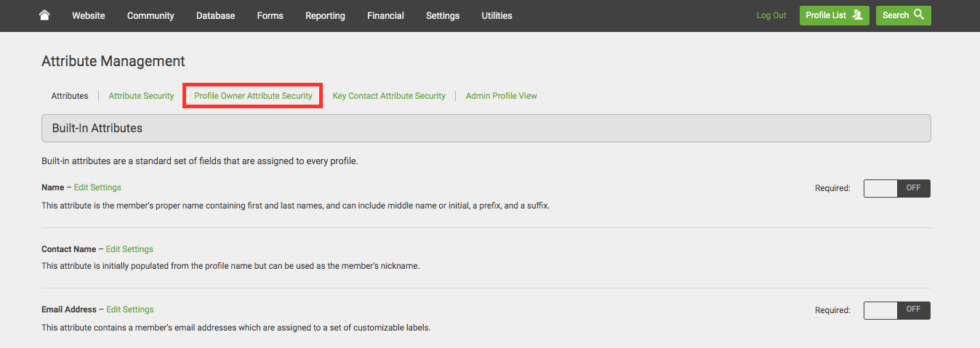
Task: Switch to the Attribute Security tab
Action: tap(141, 96)
